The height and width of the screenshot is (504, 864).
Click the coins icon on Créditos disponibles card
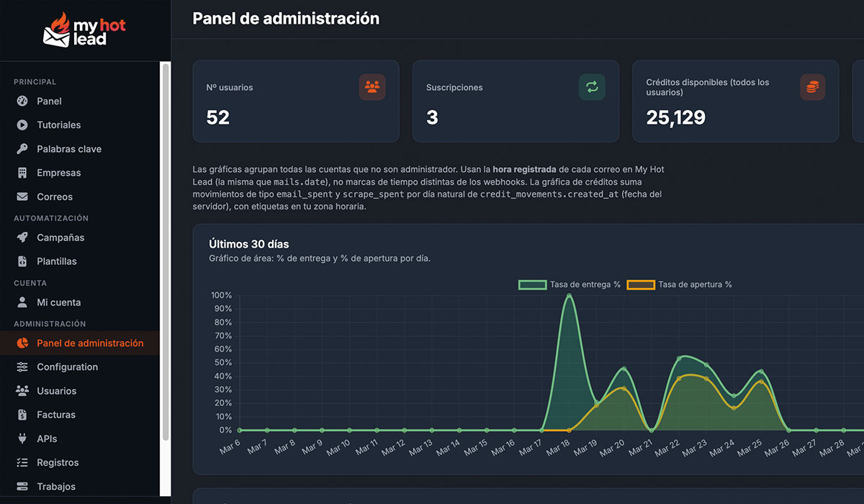click(x=812, y=87)
